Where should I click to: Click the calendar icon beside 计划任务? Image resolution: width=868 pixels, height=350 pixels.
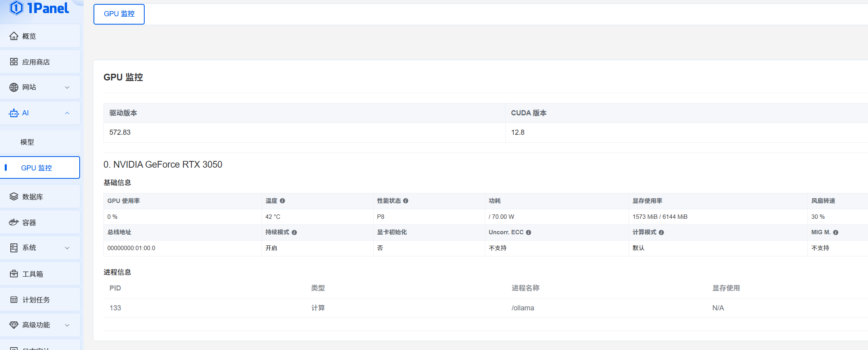pyautogui.click(x=14, y=300)
